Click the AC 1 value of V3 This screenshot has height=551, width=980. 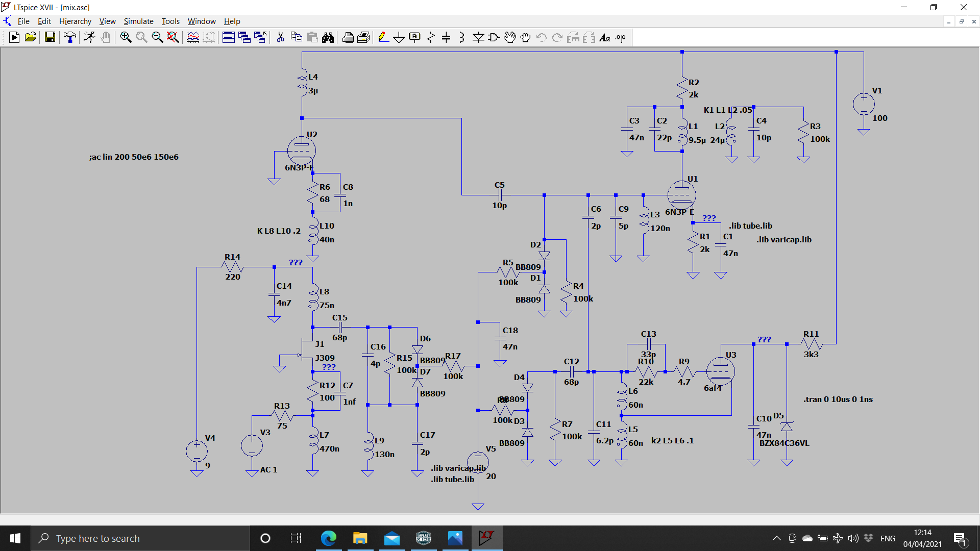point(268,469)
